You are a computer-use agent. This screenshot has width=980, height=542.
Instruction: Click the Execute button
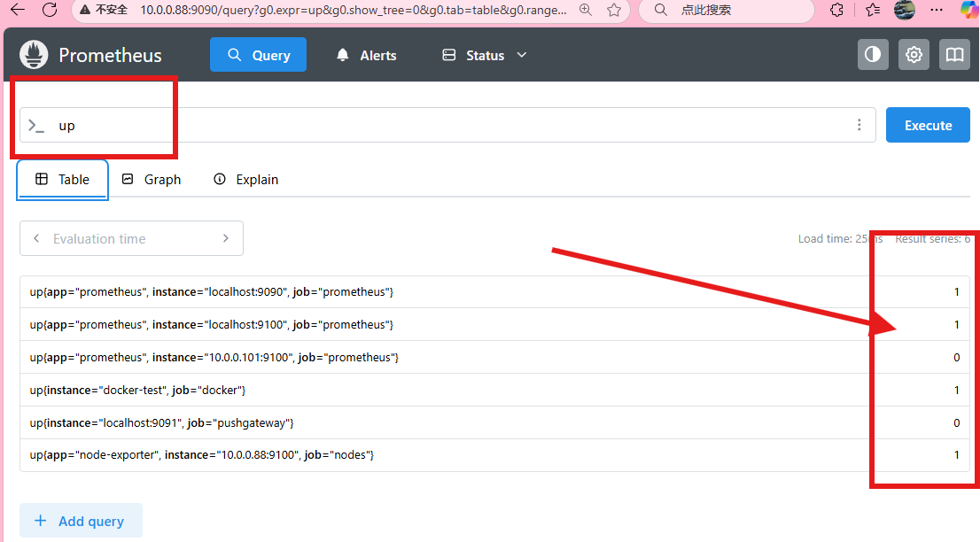click(928, 125)
